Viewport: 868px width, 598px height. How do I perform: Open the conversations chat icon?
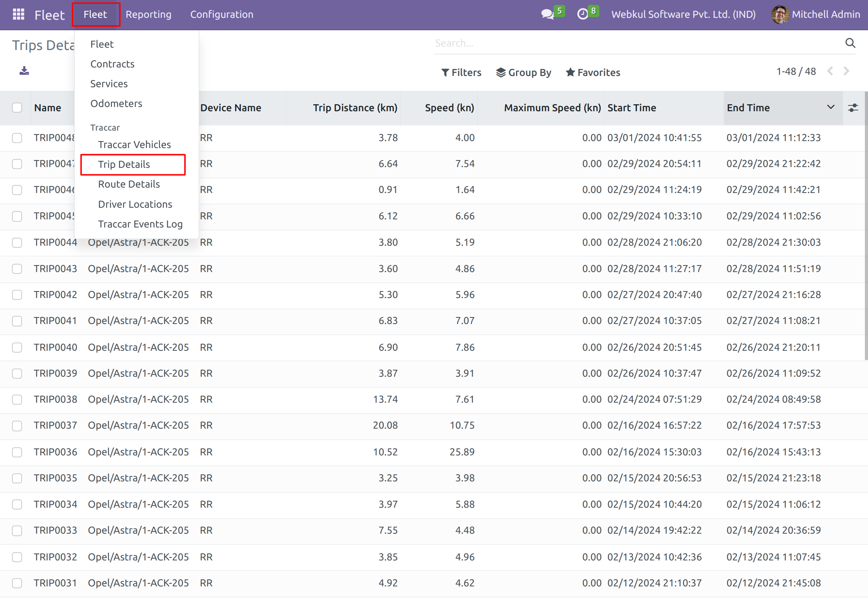547,14
